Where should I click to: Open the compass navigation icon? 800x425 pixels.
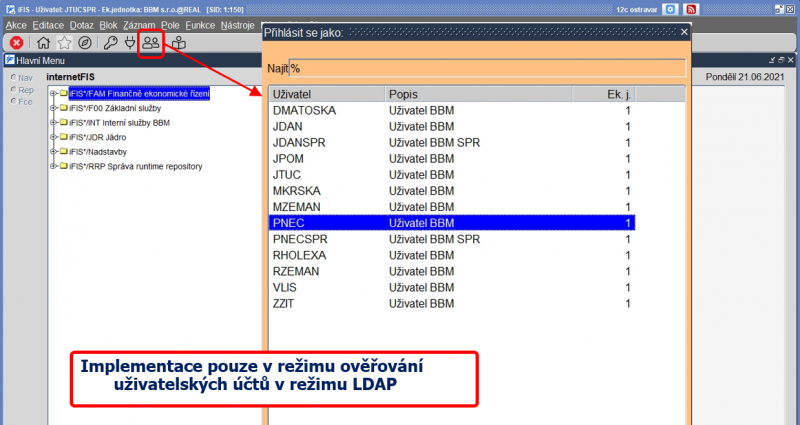(x=85, y=43)
